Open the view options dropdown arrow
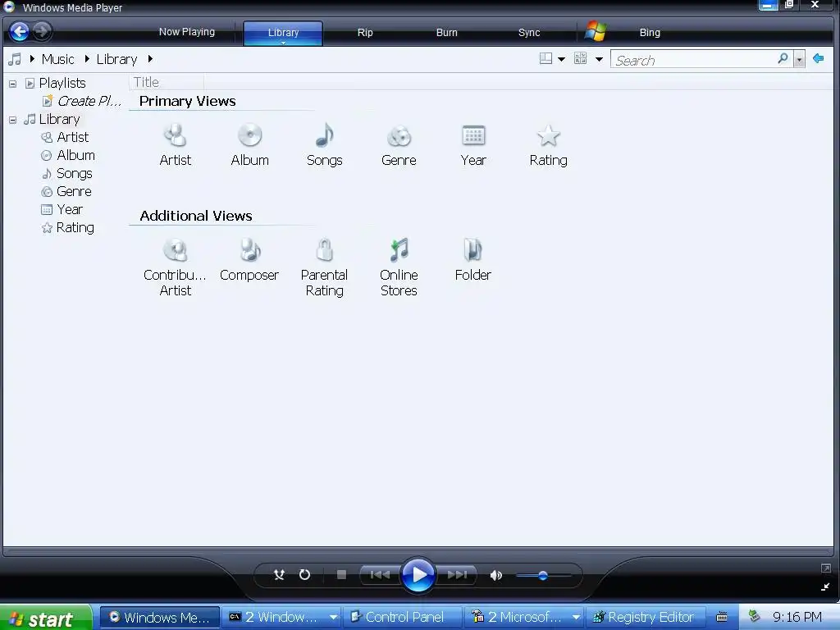 599,59
